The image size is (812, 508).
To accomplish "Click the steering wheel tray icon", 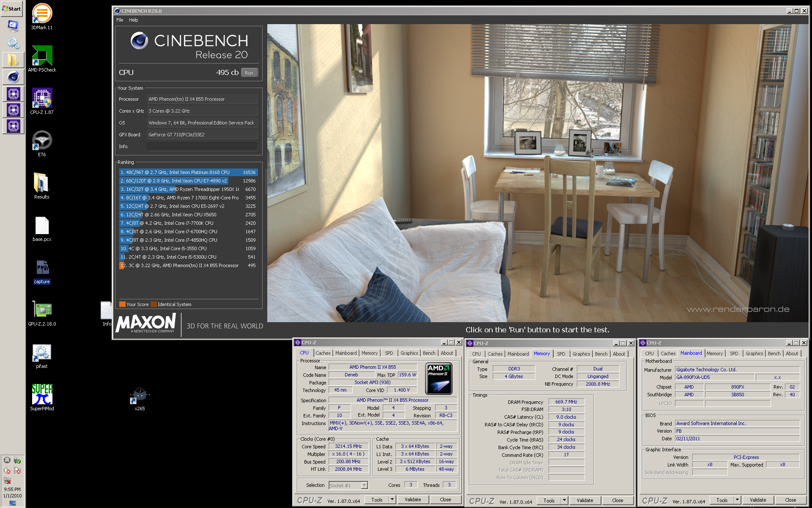I will click(7, 460).
